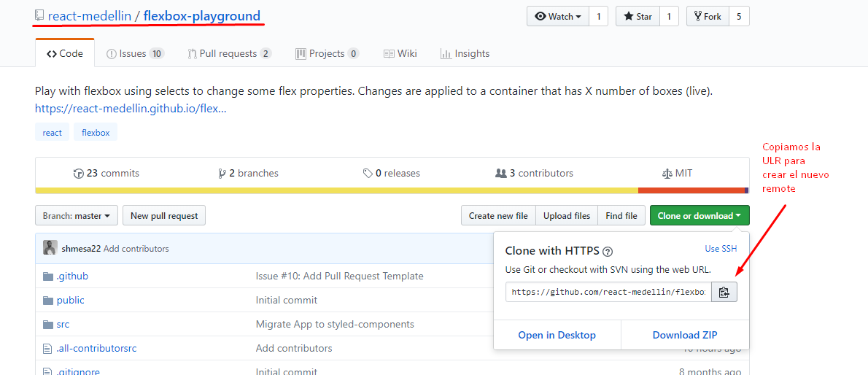Click the Download ZIP link
This screenshot has height=375, width=868.
pyautogui.click(x=685, y=335)
